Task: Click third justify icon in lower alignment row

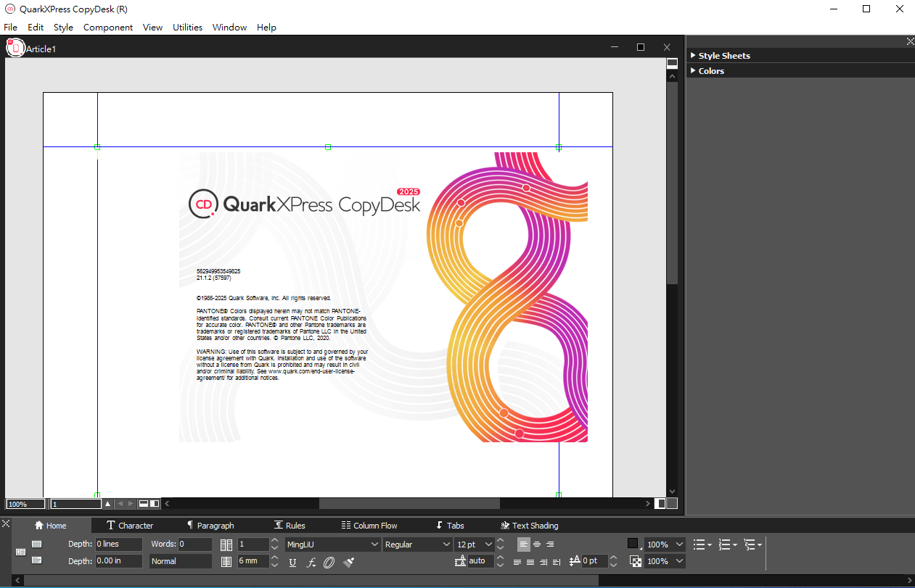Action: (x=543, y=562)
